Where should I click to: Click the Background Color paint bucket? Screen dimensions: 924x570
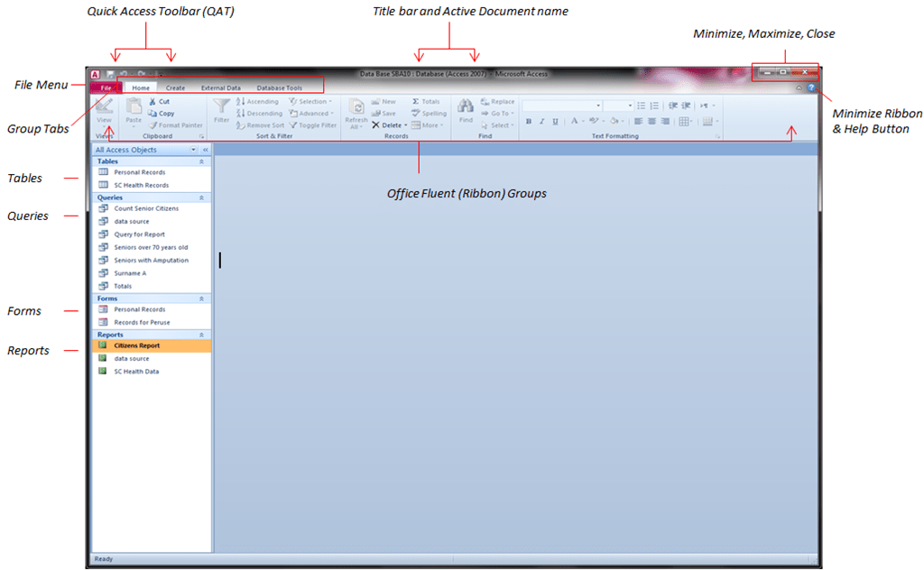[x=614, y=121]
